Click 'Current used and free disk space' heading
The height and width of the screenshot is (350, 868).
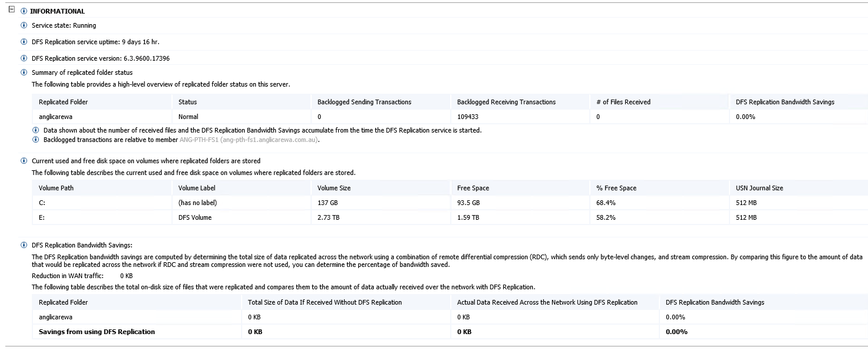pos(146,161)
